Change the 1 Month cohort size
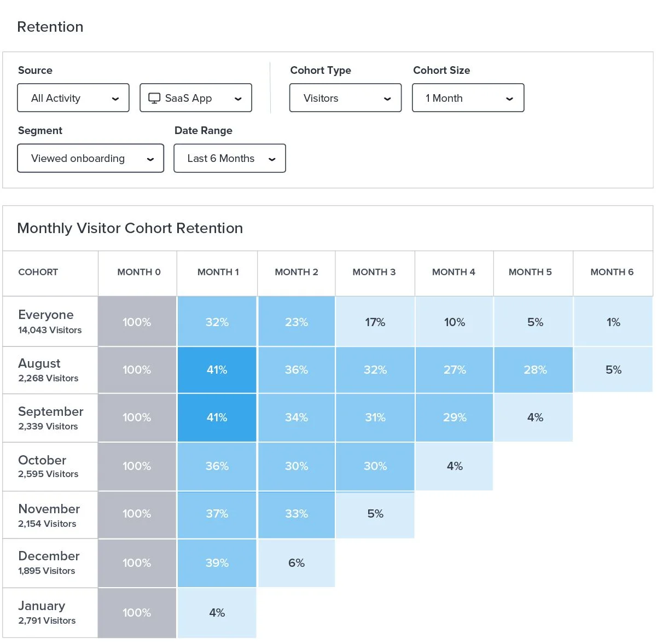The height and width of the screenshot is (644, 657). (x=468, y=98)
